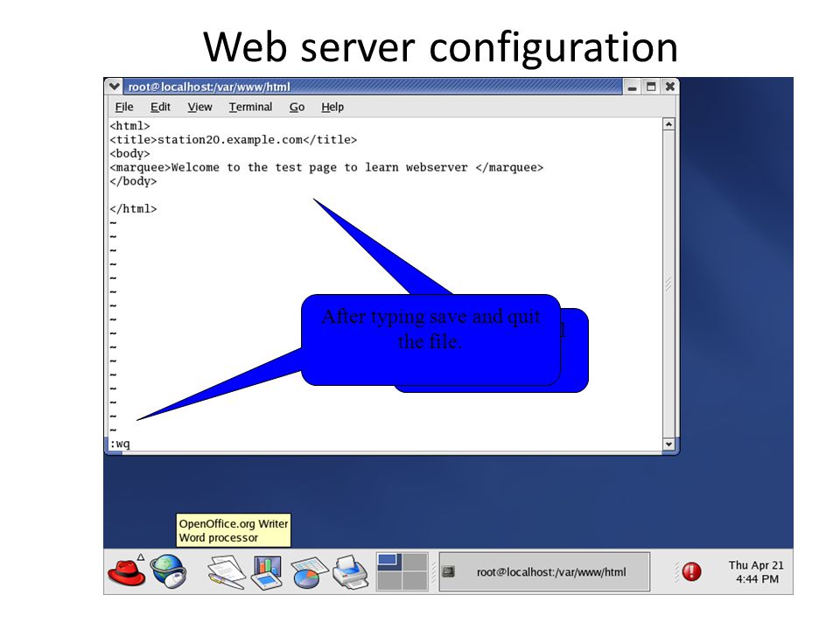Launch OpenOffice.org Writer from the panel
Screen dimensions: 840x630
[226, 572]
